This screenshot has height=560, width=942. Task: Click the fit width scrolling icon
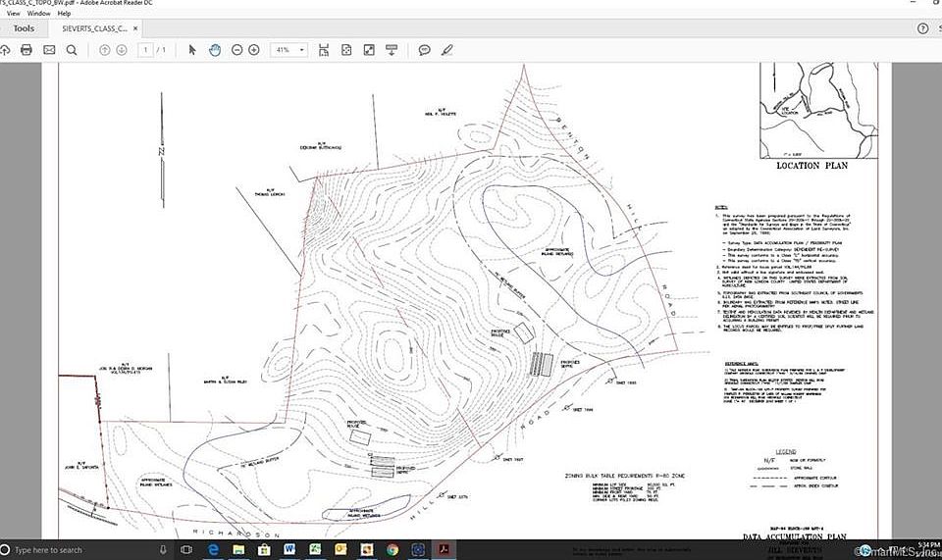[324, 50]
